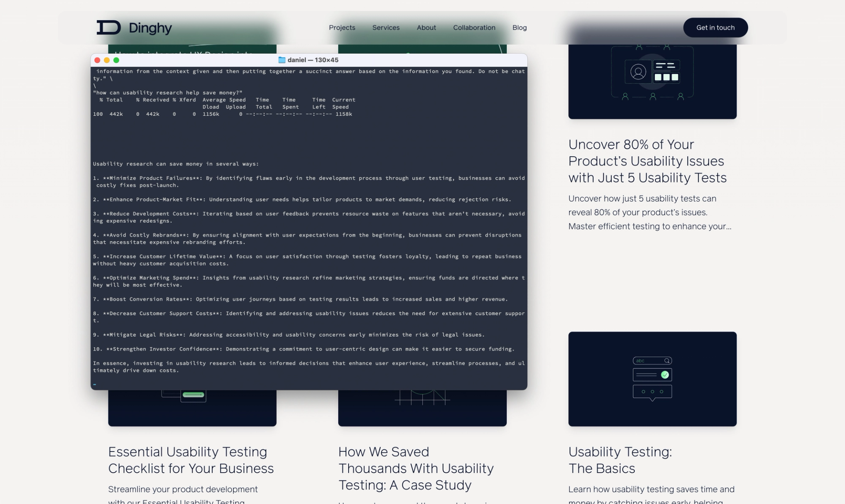This screenshot has height=504, width=845.
Task: Open Uncover 80% of Usability Issues article
Action: 647,161
